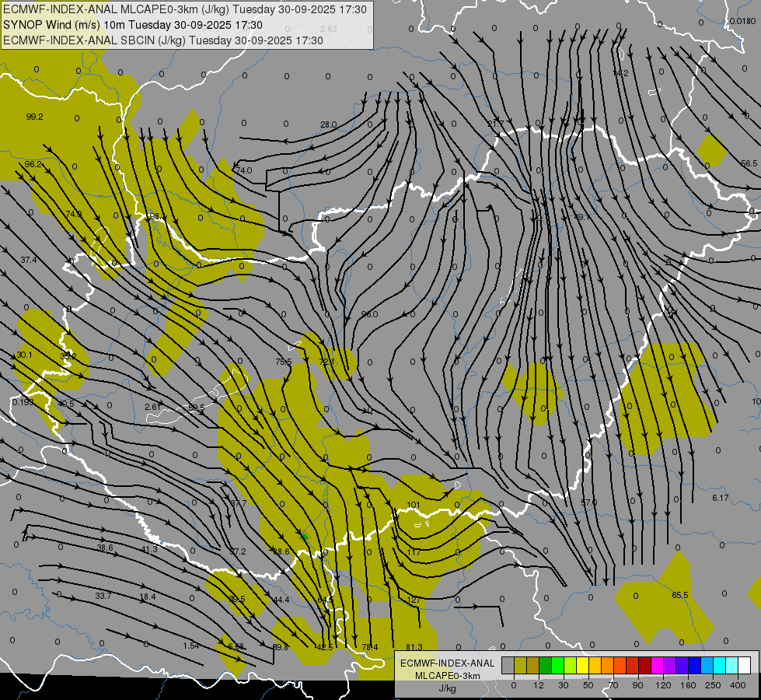The image size is (761, 700).
Task: Click the map value '74.0'
Action: point(243,170)
